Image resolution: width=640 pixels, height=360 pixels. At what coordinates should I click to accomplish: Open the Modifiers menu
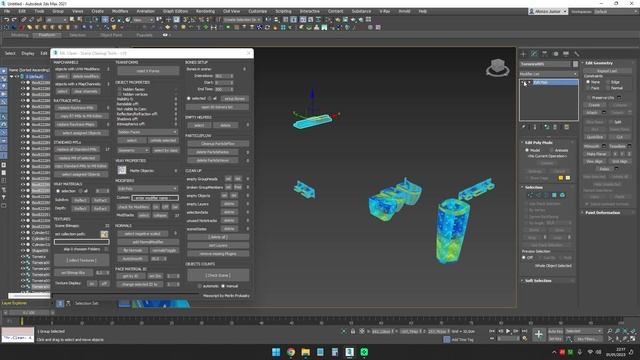tap(120, 11)
